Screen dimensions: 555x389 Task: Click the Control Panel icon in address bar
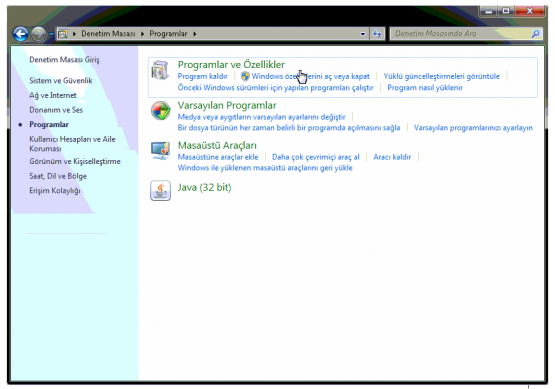pos(63,34)
